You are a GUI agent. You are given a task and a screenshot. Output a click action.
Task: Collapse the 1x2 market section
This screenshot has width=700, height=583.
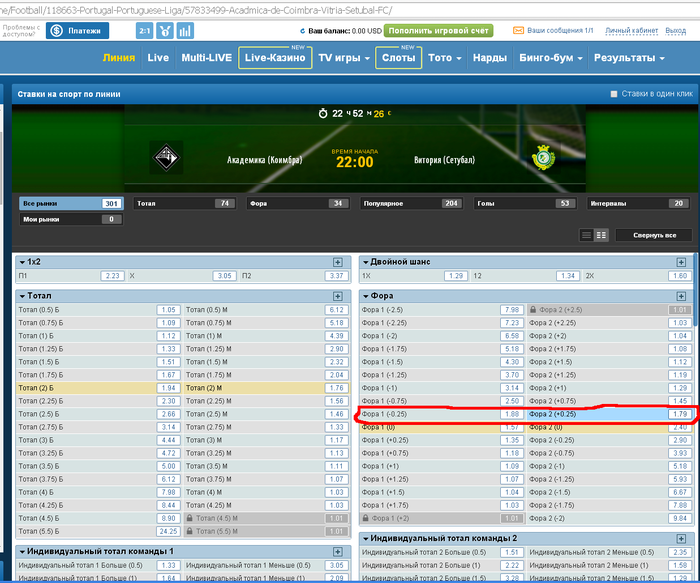pyautogui.click(x=22, y=262)
